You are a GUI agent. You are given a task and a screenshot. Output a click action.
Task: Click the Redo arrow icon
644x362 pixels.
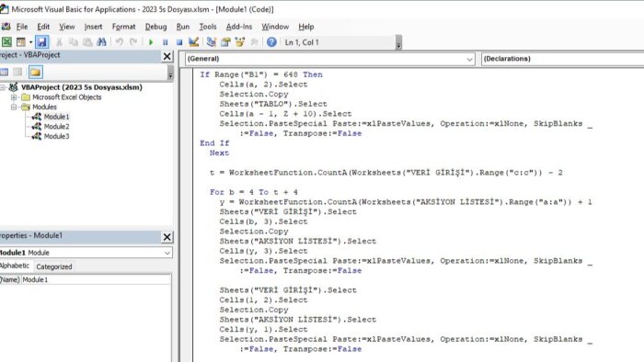(x=133, y=42)
